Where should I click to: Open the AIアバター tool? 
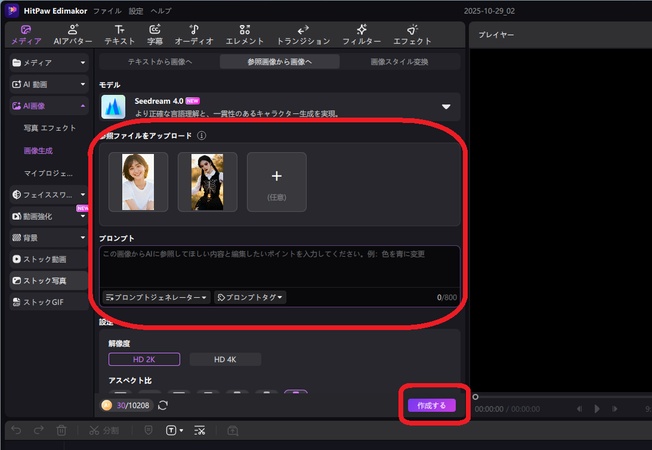coord(73,35)
